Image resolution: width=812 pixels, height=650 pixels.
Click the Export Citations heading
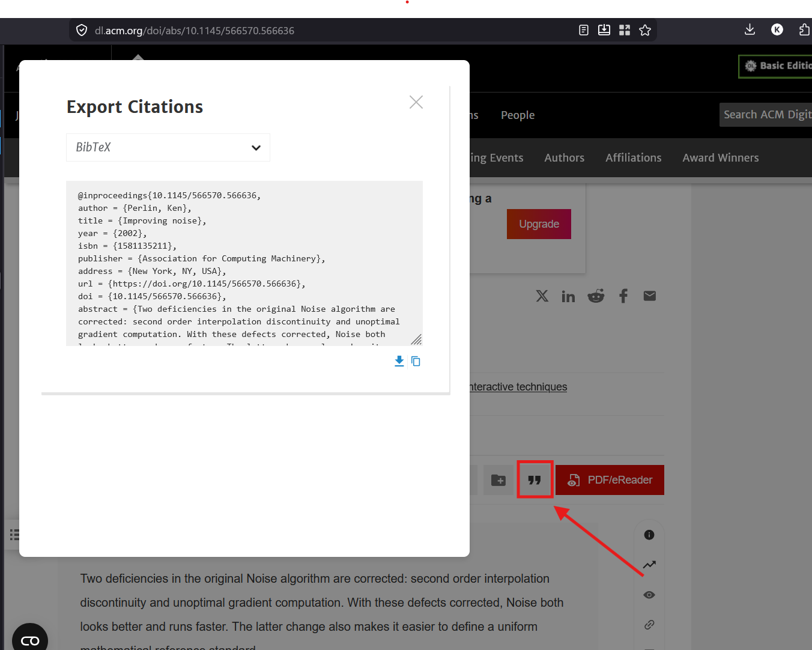[x=135, y=107]
